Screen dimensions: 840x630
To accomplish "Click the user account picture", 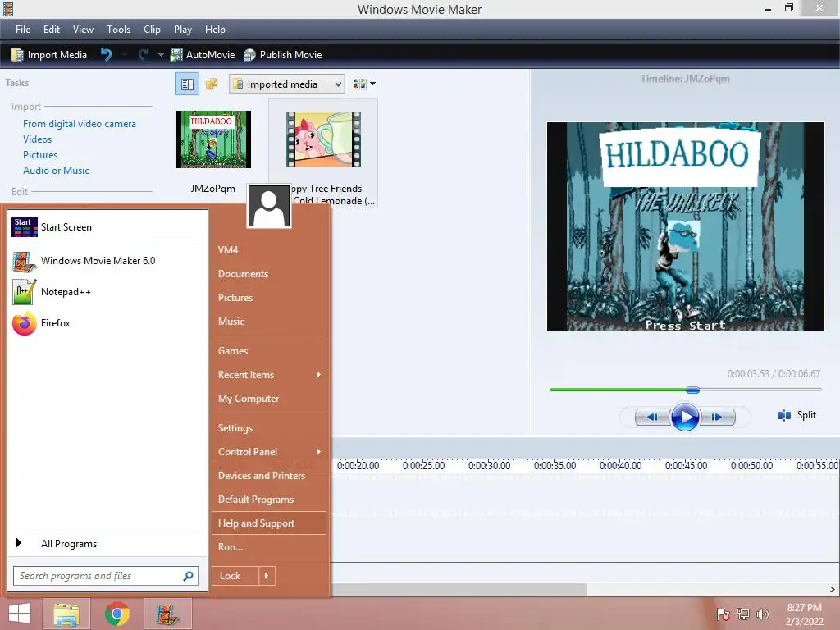I will [x=269, y=206].
